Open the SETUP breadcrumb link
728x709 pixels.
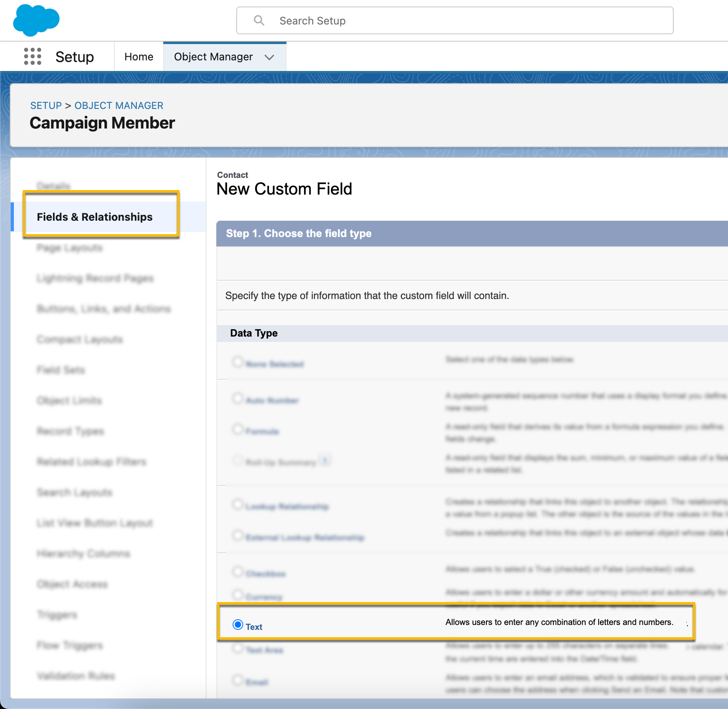pyautogui.click(x=46, y=105)
